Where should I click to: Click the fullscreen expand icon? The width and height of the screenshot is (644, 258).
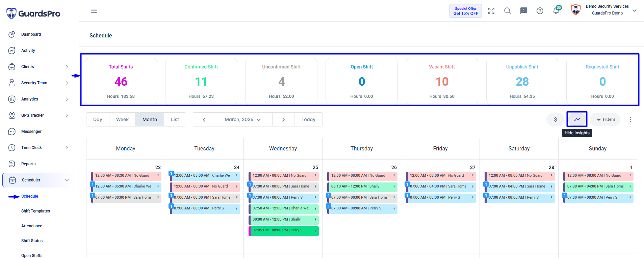pyautogui.click(x=491, y=11)
